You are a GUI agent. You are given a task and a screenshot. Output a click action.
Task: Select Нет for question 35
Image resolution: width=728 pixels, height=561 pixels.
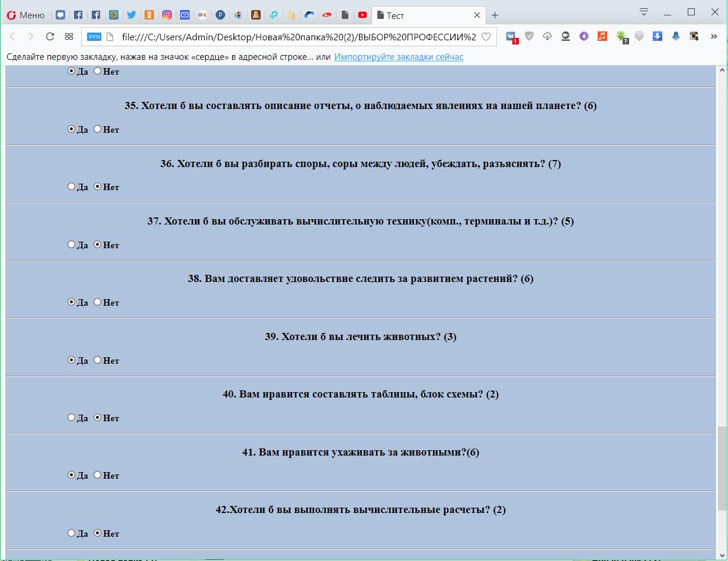[98, 129]
